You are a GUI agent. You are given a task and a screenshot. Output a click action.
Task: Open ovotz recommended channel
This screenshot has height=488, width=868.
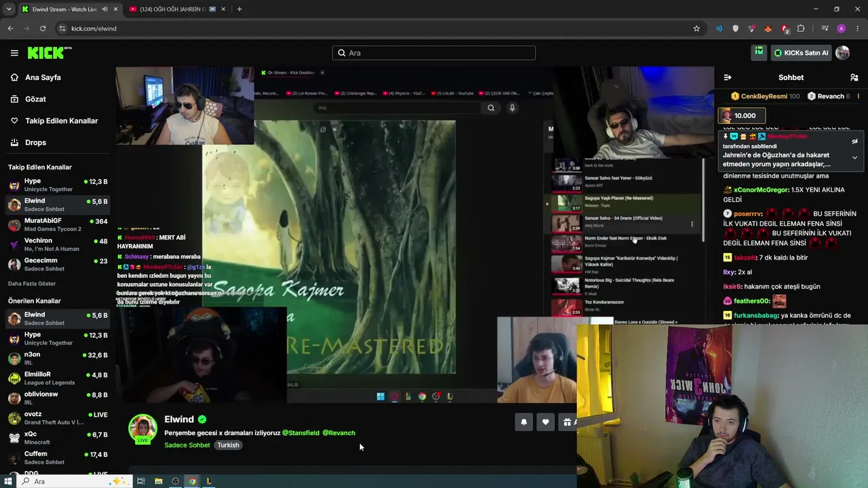[x=57, y=418]
